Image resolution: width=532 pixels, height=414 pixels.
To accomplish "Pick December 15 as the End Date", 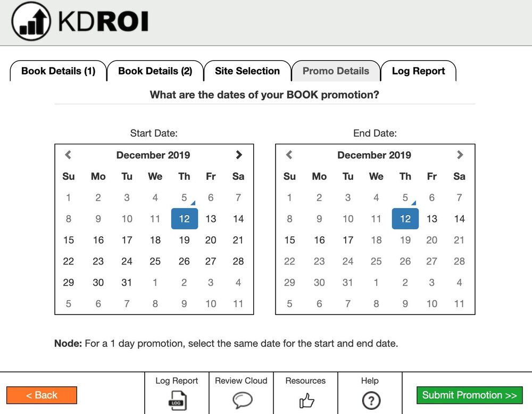I will tap(289, 240).
